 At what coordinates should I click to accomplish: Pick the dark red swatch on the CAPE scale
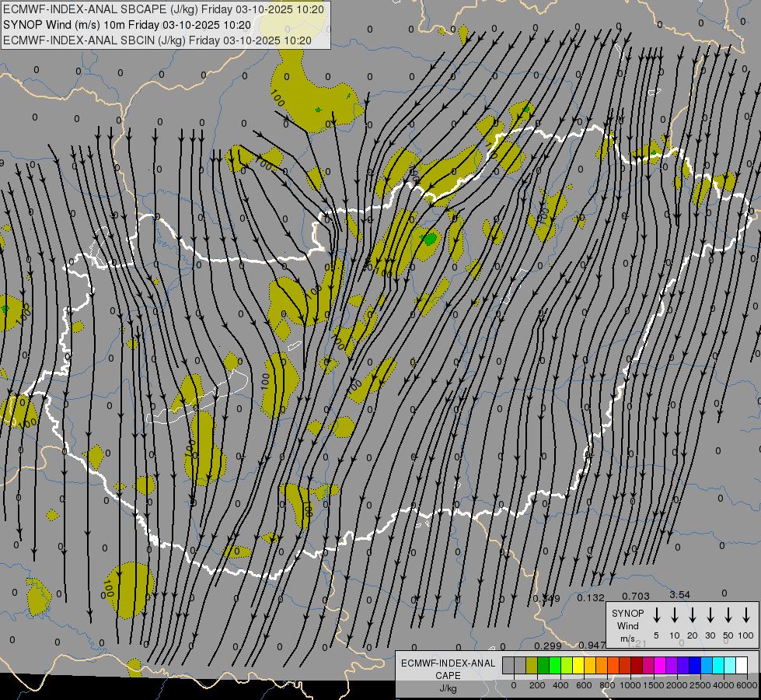point(637,665)
